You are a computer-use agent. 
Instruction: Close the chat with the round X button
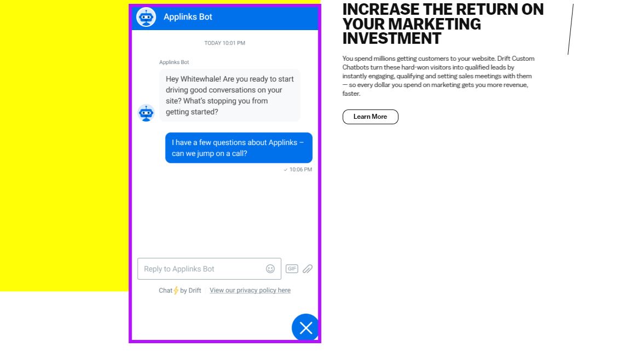point(305,328)
